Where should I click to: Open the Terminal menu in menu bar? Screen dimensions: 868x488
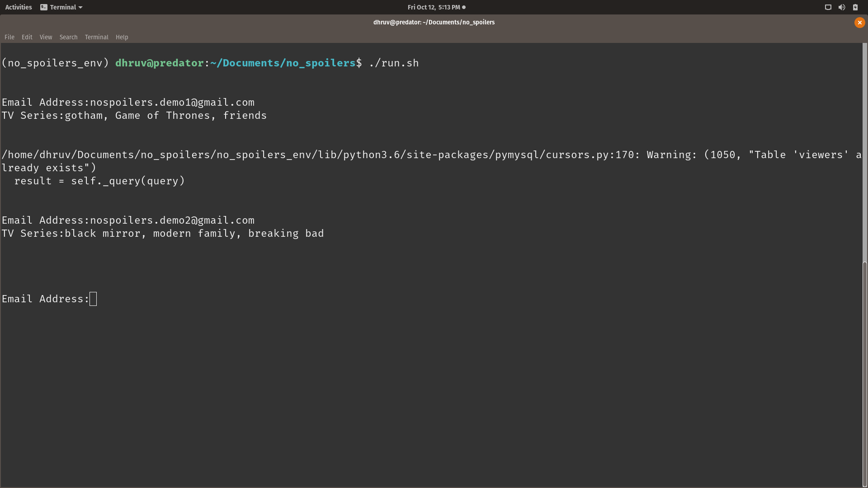[96, 37]
